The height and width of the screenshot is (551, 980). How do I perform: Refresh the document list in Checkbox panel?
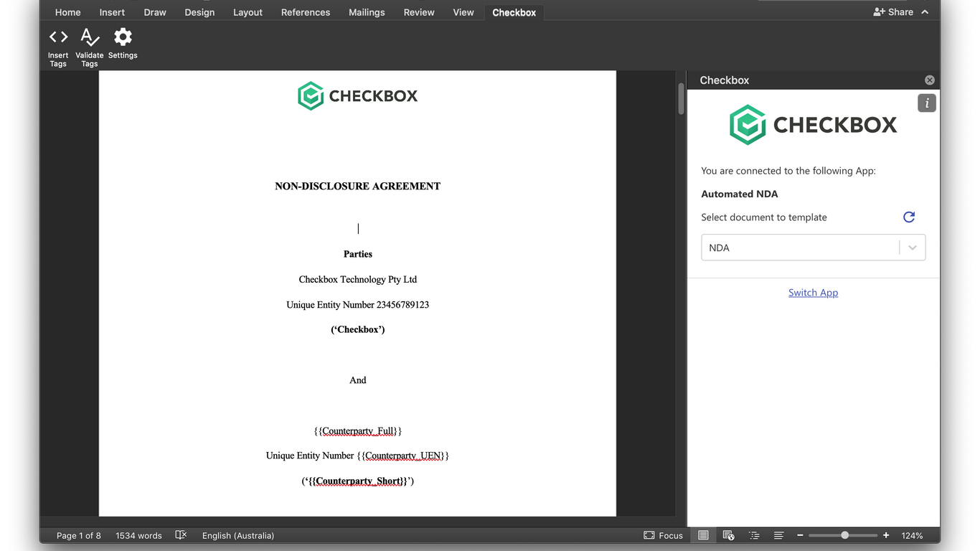909,217
